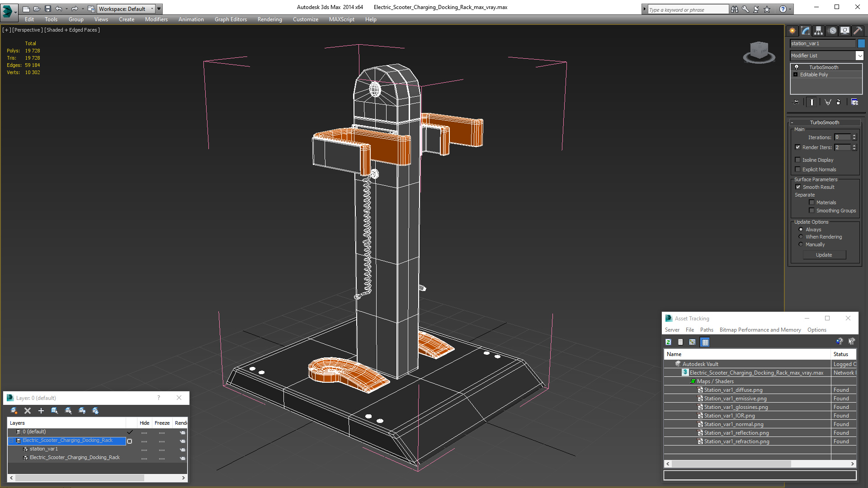
Task: Collapse Electric_Scooter_Charging_Docking_Rack layer tree
Action: [x=11, y=441]
